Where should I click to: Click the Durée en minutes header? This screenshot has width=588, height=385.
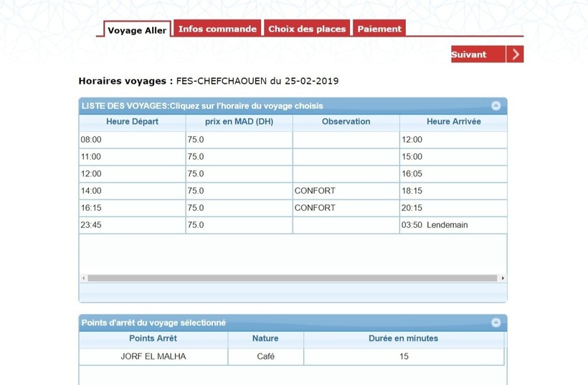[x=404, y=338]
